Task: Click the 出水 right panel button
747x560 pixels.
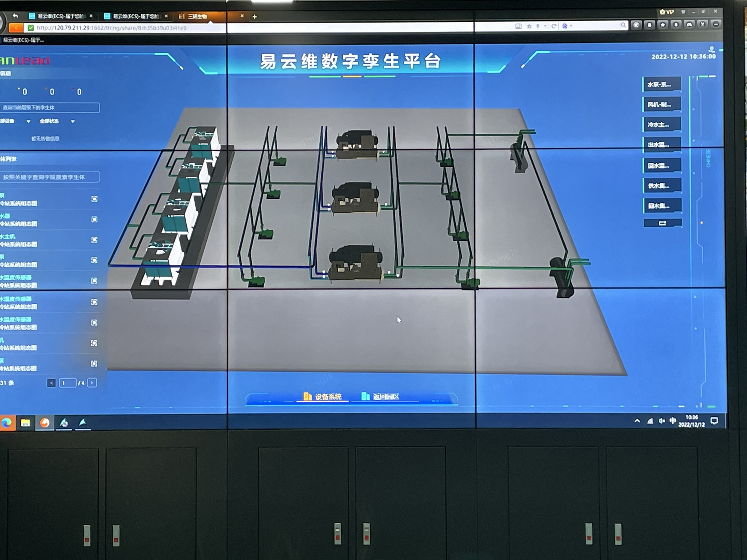Action: pyautogui.click(x=662, y=145)
